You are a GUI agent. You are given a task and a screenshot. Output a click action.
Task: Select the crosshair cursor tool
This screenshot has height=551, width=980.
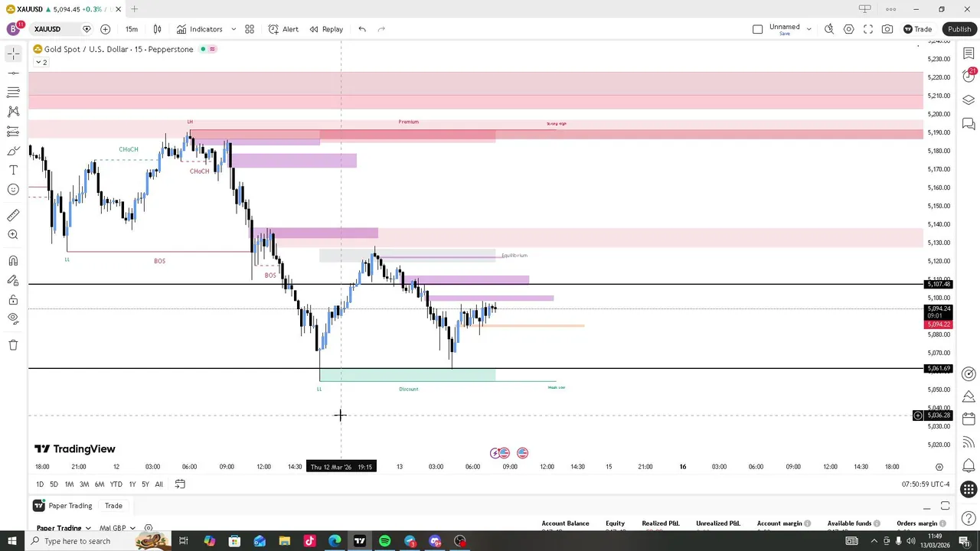13,54
